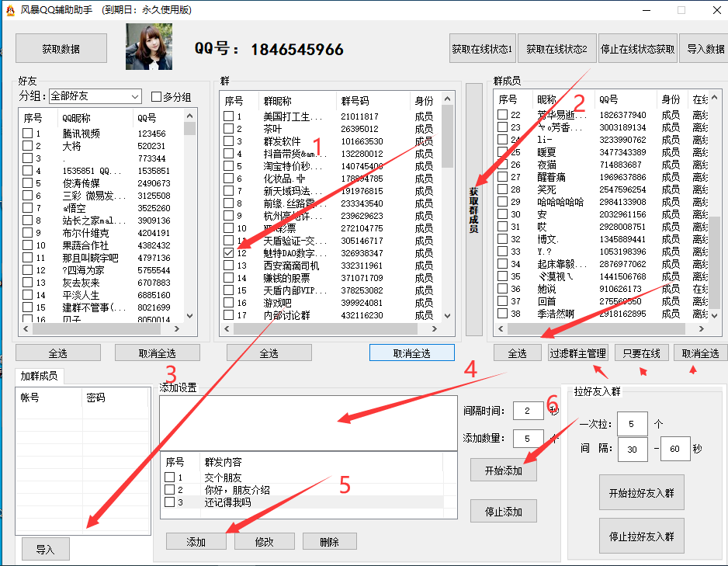The height and width of the screenshot is (566, 728).
Task: Click members list scroll-down arrow
Action: (715, 314)
